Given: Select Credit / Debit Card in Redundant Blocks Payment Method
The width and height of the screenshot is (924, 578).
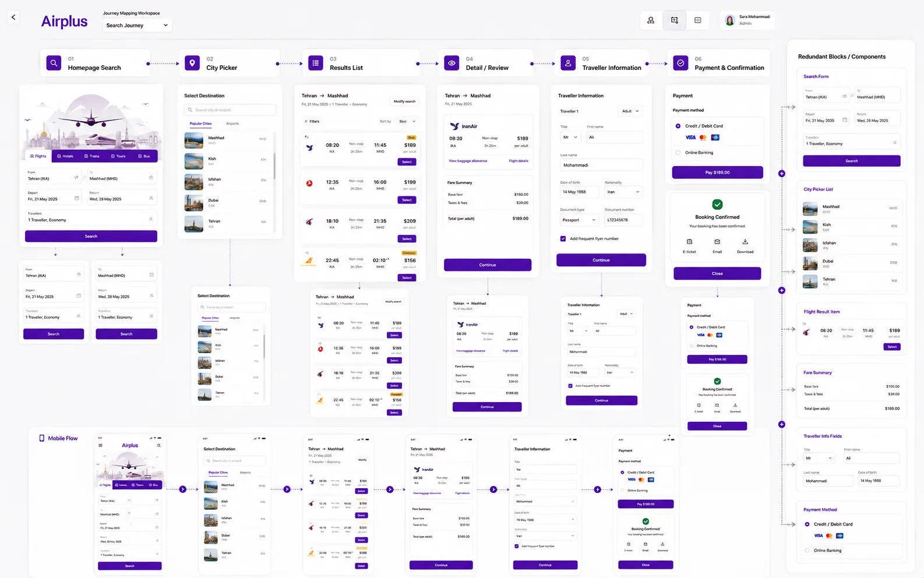Looking at the screenshot, I should (x=807, y=524).
